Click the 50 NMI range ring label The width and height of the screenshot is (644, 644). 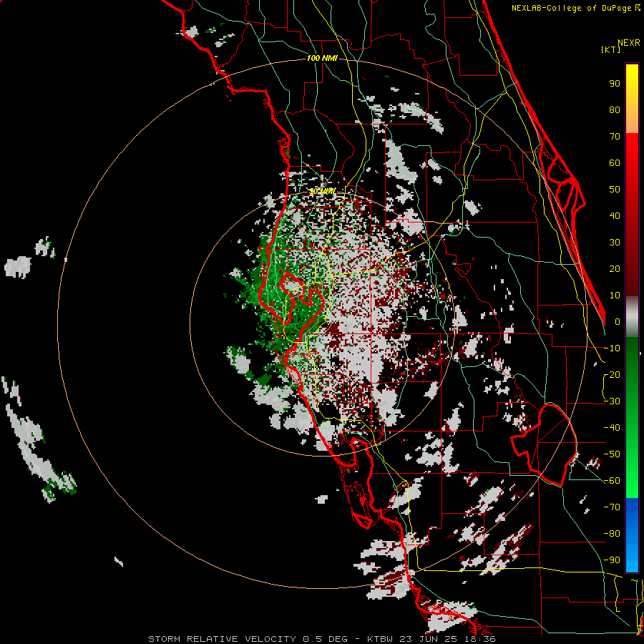pyautogui.click(x=322, y=191)
